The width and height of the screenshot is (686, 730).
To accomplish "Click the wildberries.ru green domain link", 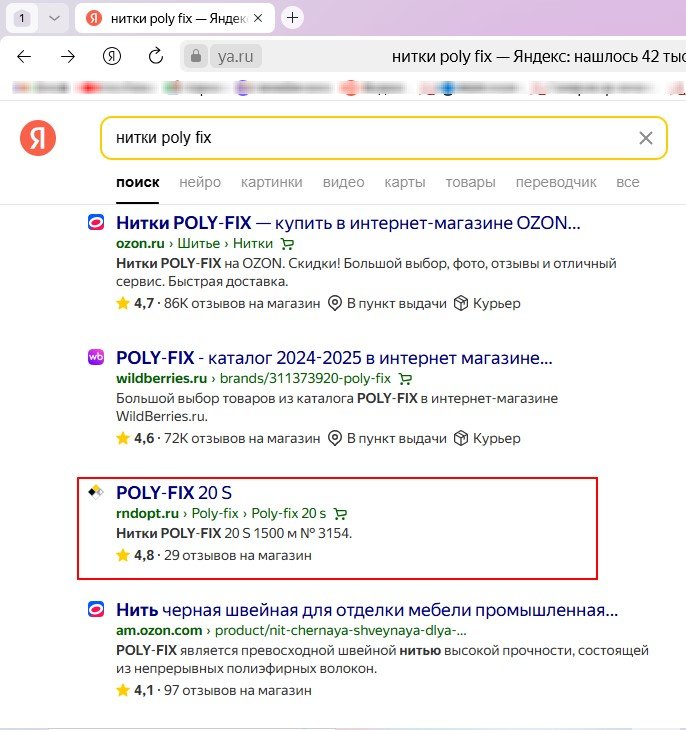I will point(161,379).
